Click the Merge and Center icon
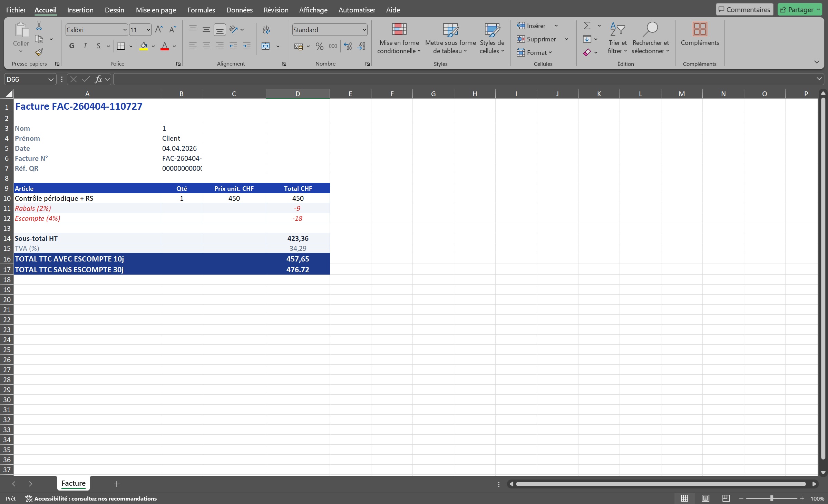828x504 pixels. point(265,46)
